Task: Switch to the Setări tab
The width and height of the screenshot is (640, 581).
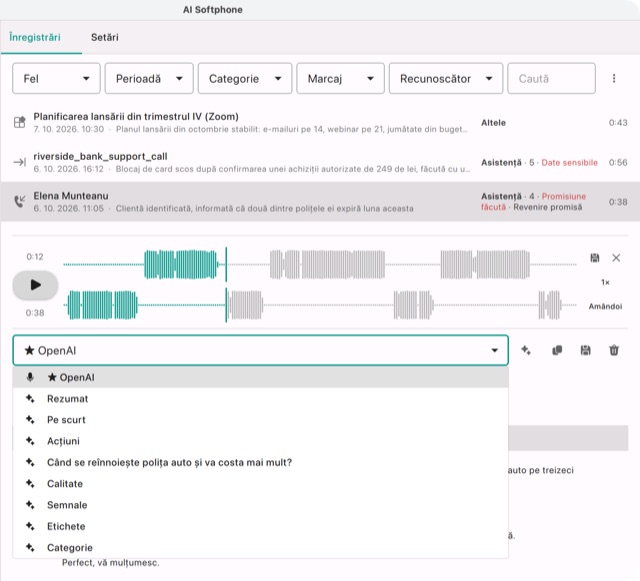Action: pos(104,37)
